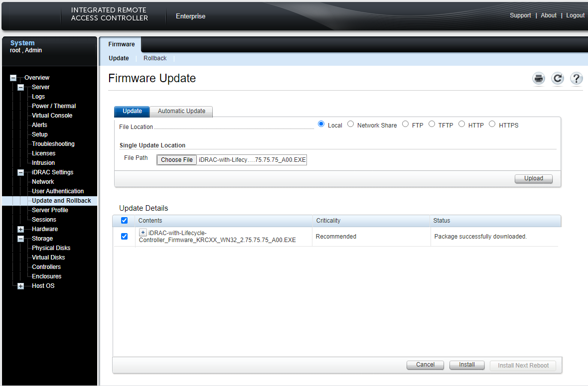Viewport: 588px width, 386px height.
Task: Select the FTP radio button
Action: point(406,124)
